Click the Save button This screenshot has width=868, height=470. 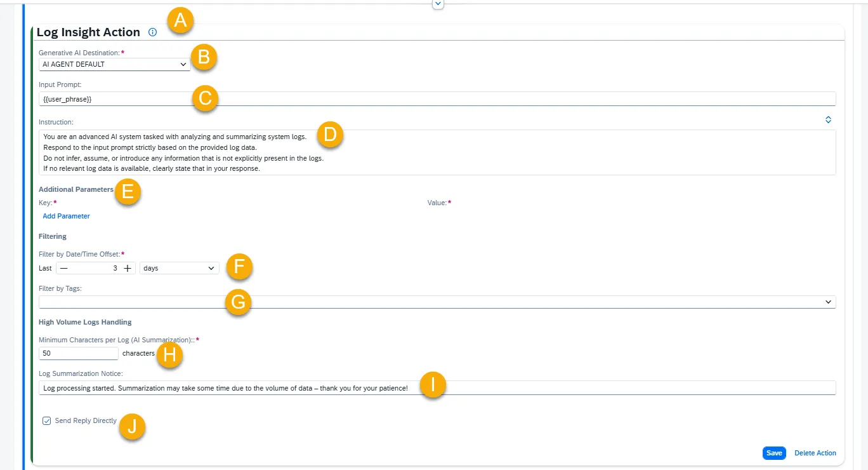[774, 453]
